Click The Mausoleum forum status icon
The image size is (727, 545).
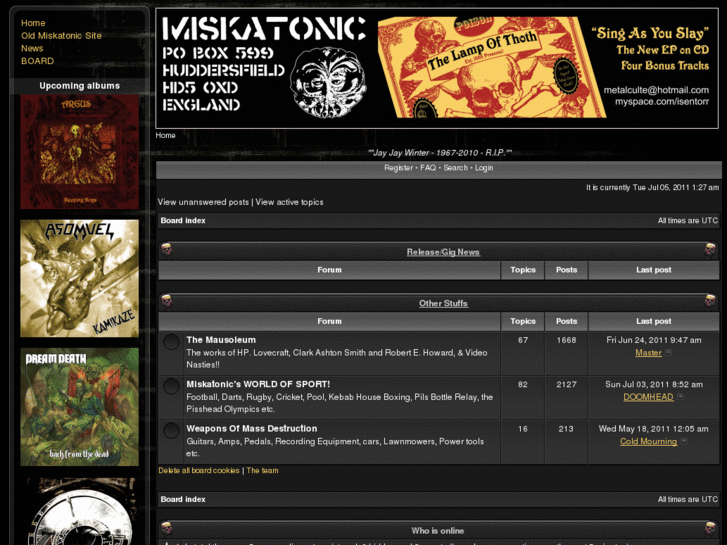coord(171,342)
